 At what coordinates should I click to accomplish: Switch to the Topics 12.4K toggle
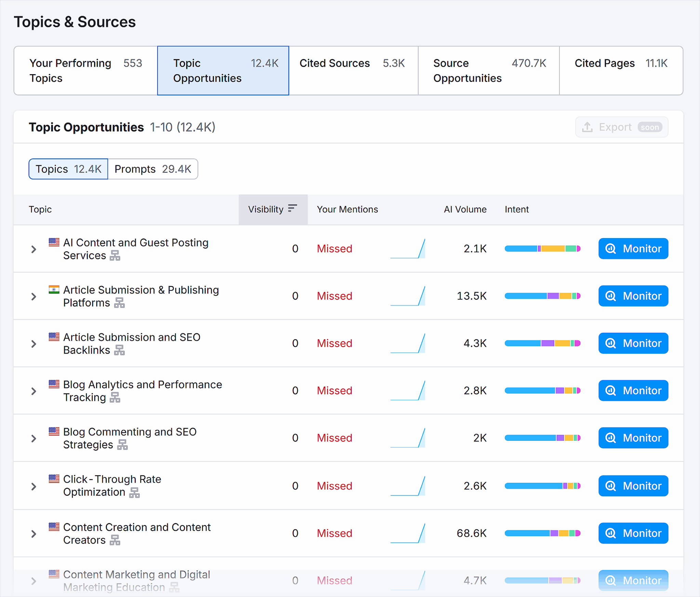pyautogui.click(x=68, y=169)
